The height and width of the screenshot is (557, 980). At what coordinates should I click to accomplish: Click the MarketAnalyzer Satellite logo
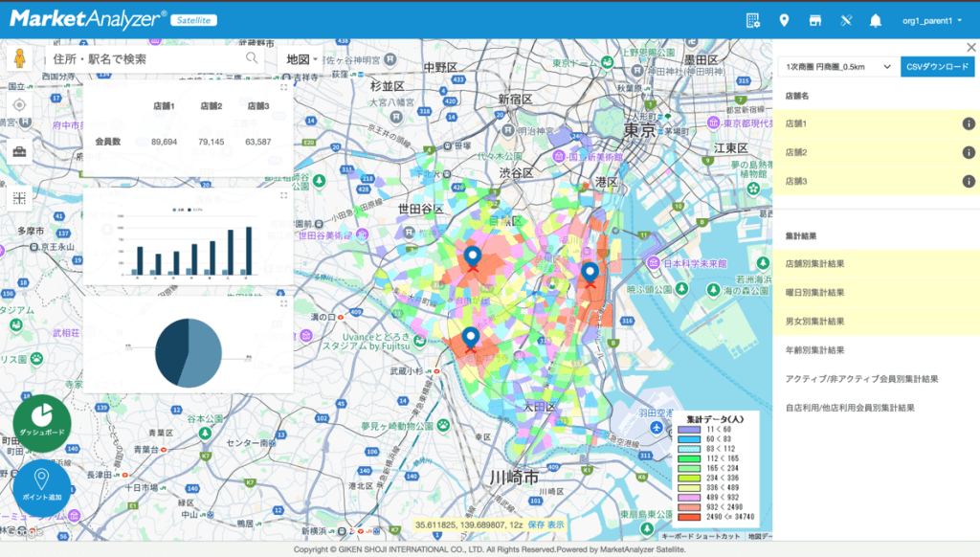click(x=113, y=19)
